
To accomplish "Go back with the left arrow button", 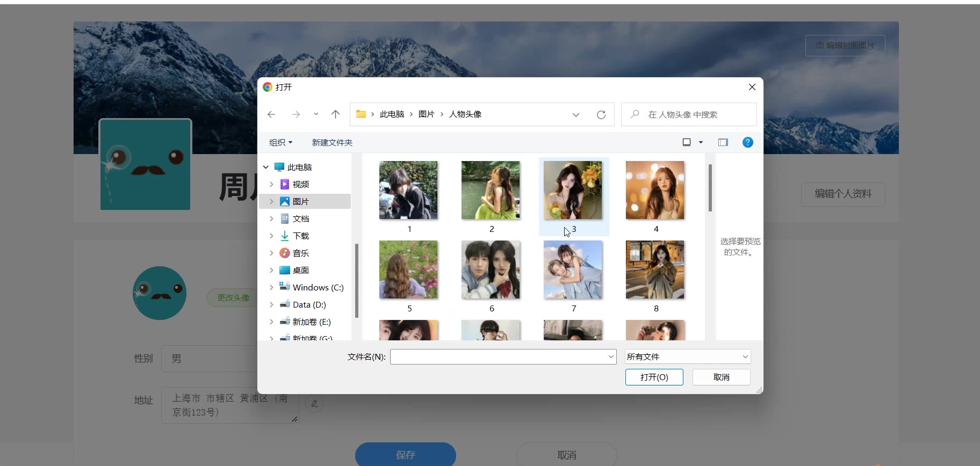I will (x=271, y=114).
